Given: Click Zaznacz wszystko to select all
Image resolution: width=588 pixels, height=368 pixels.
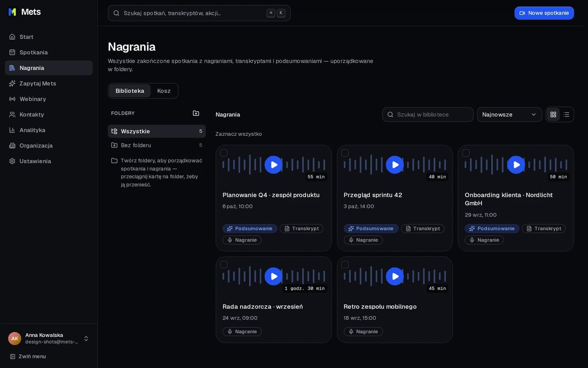Looking at the screenshot, I should point(239,134).
